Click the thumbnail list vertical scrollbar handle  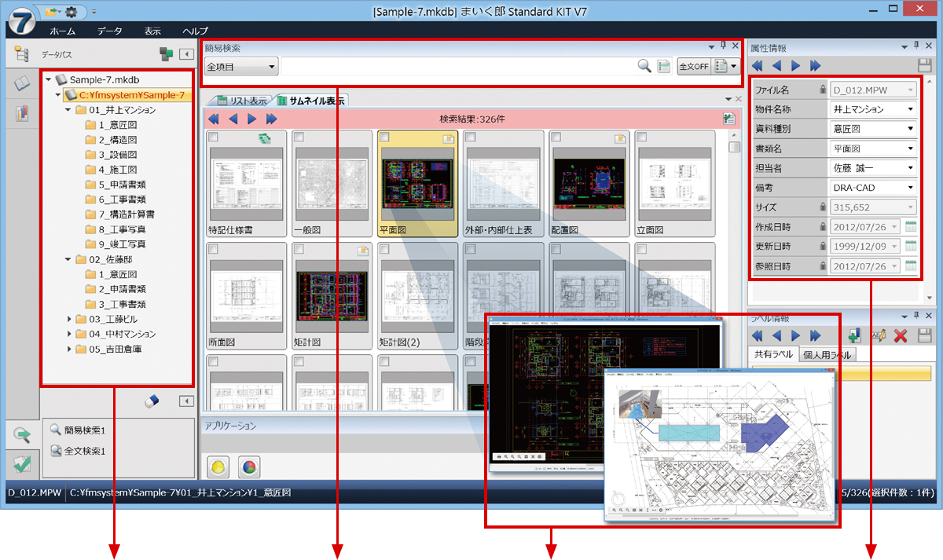734,147
